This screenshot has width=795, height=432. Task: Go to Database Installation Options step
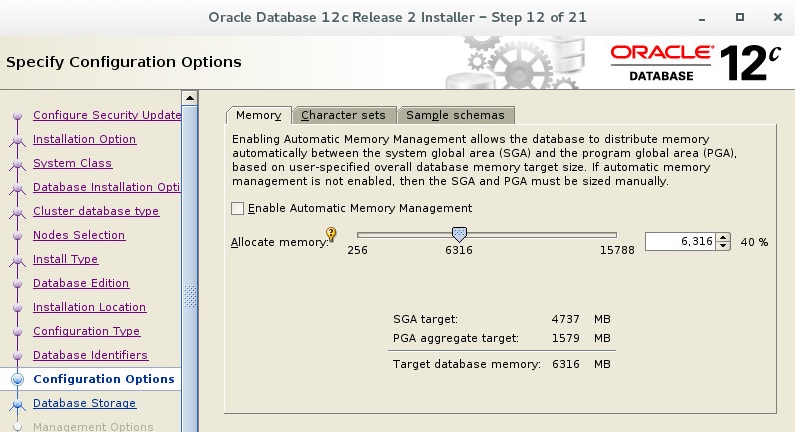106,187
